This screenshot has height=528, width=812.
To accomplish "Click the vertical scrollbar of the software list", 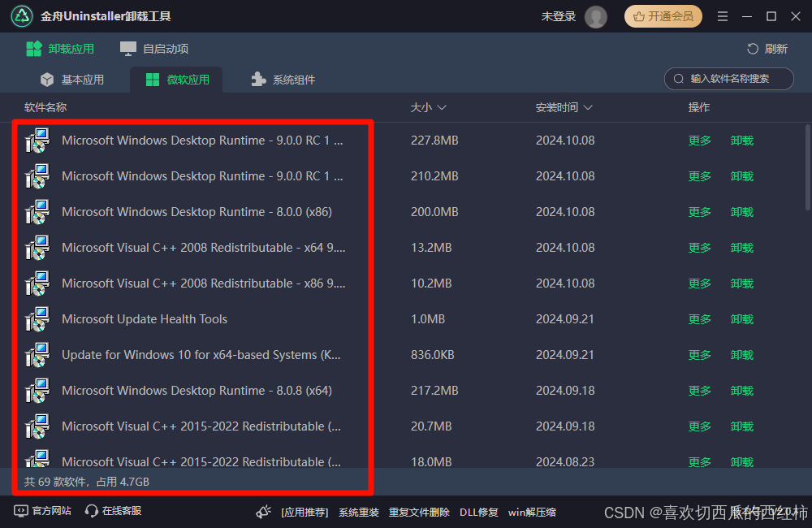I will (808, 167).
